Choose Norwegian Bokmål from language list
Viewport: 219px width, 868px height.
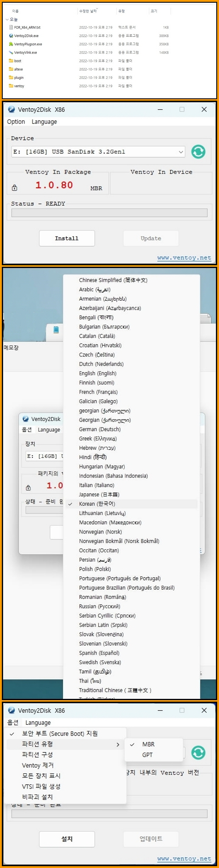(x=119, y=541)
